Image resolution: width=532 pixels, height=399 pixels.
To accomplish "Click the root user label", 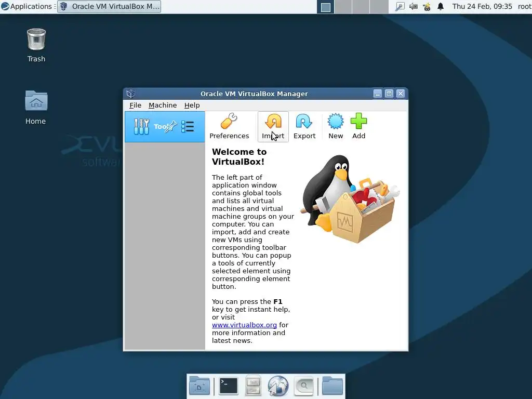I will pos(524,6).
